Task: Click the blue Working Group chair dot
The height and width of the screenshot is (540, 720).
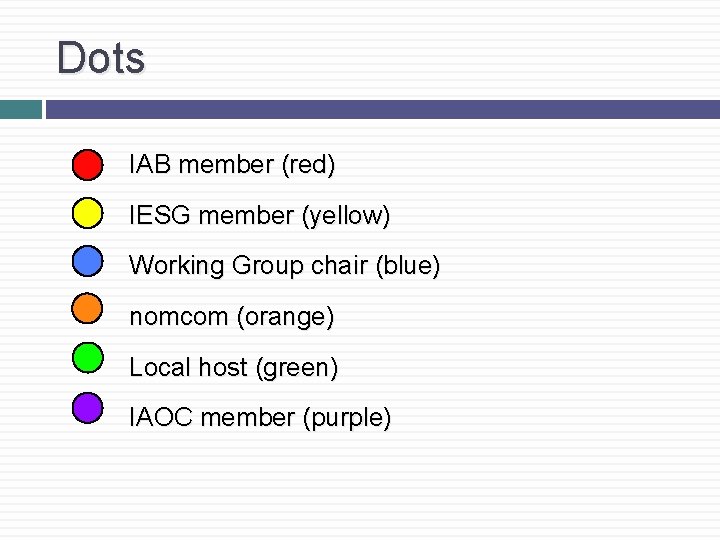Action: (x=88, y=260)
